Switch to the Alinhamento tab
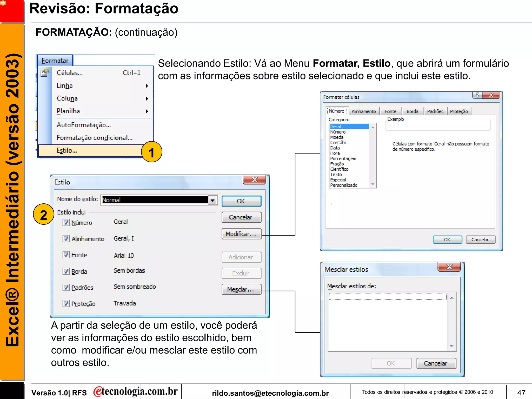Screen dimensions: 532x399 (x=364, y=111)
